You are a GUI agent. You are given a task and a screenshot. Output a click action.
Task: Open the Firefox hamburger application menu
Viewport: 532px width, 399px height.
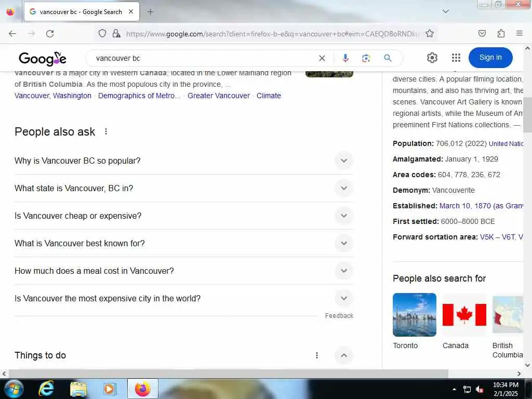click(x=519, y=33)
